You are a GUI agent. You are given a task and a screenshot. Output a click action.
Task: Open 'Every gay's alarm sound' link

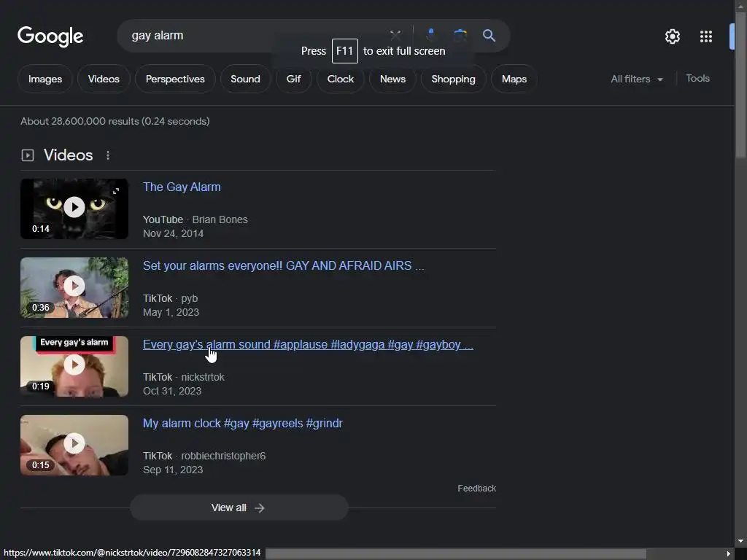(x=308, y=345)
